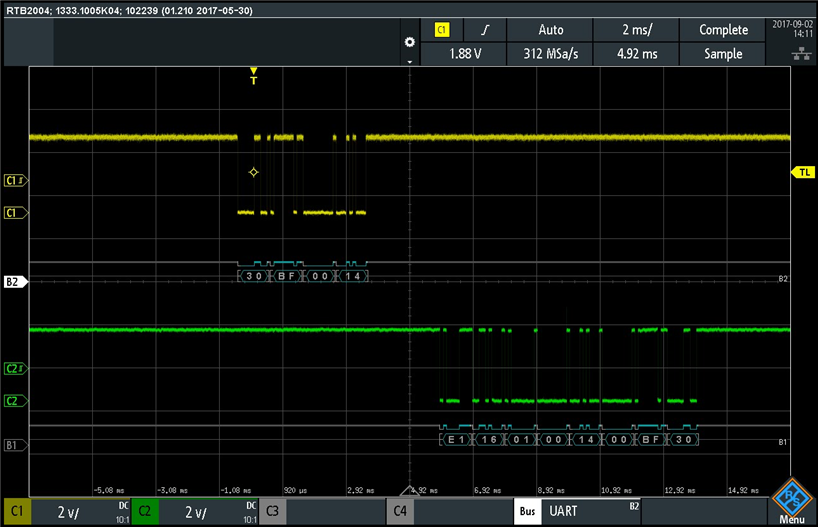
Task: Open the settings gear menu
Action: [408, 42]
